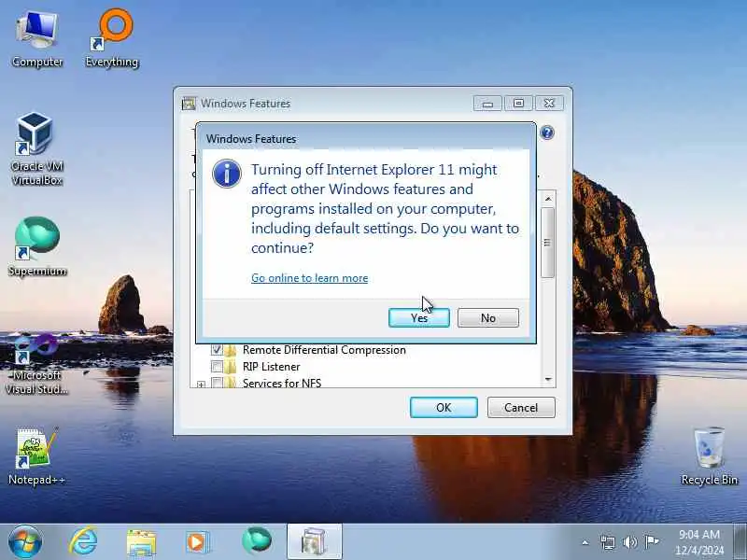Launch Internet Explorer from the taskbar
This screenshot has width=747, height=560.
83,542
